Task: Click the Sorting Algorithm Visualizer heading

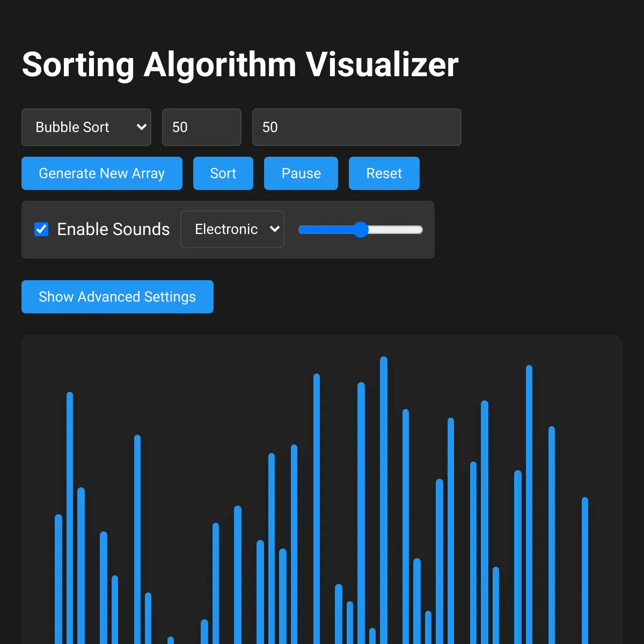Action: click(239, 64)
